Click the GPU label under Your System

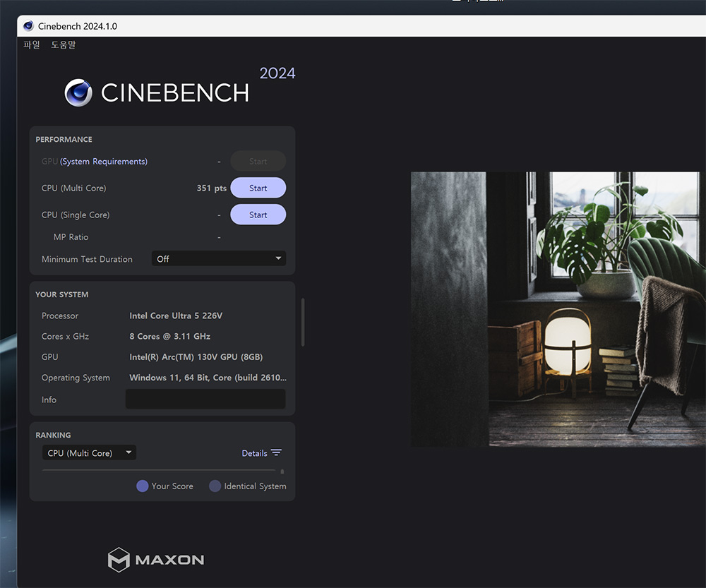point(49,356)
